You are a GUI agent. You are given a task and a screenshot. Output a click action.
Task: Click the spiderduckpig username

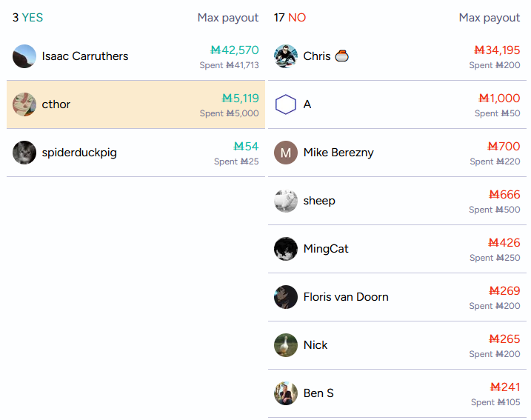pyautogui.click(x=79, y=153)
